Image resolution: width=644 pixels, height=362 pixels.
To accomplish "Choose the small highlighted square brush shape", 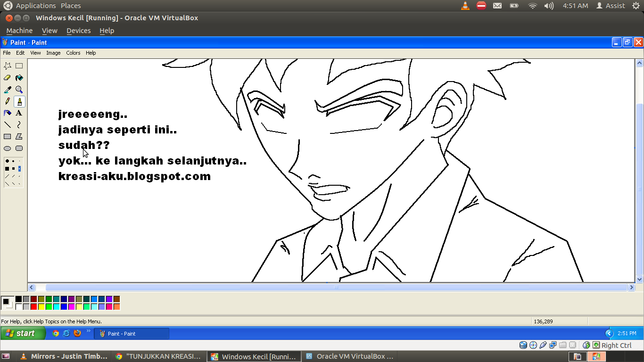I will click(x=19, y=169).
